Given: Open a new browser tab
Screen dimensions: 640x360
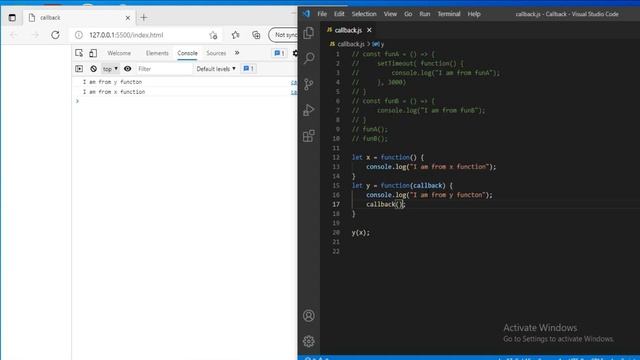Looking at the screenshot, I should [x=144, y=18].
